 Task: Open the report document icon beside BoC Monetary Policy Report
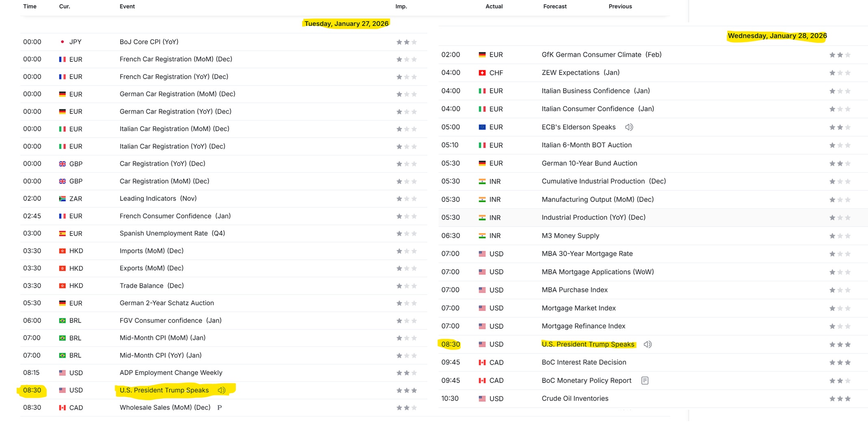(x=645, y=380)
